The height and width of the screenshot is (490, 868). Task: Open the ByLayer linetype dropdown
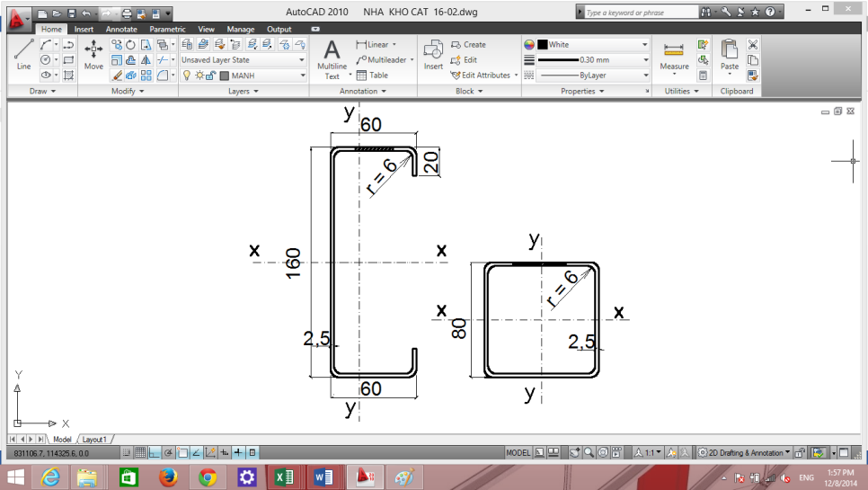tap(592, 76)
